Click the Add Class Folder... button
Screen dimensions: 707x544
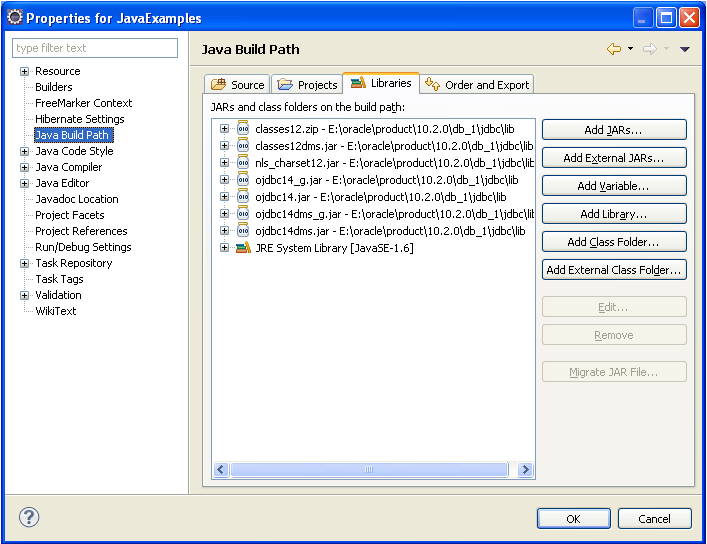(614, 242)
